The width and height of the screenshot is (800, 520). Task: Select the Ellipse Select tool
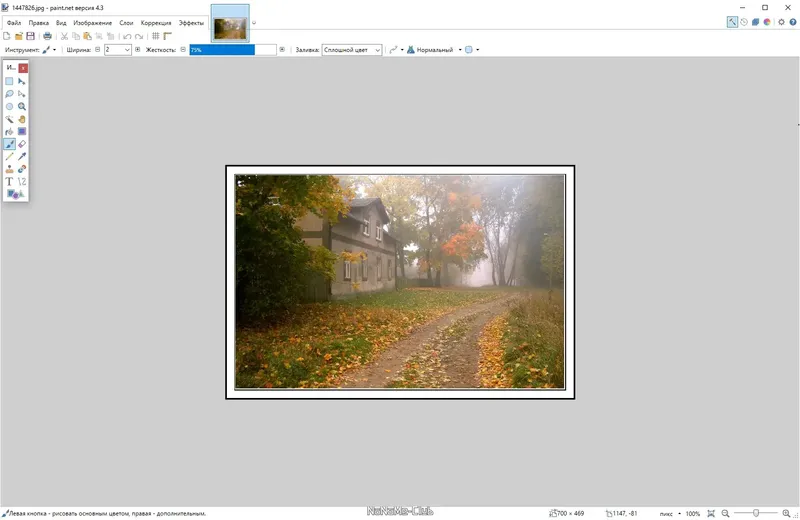pyautogui.click(x=9, y=106)
